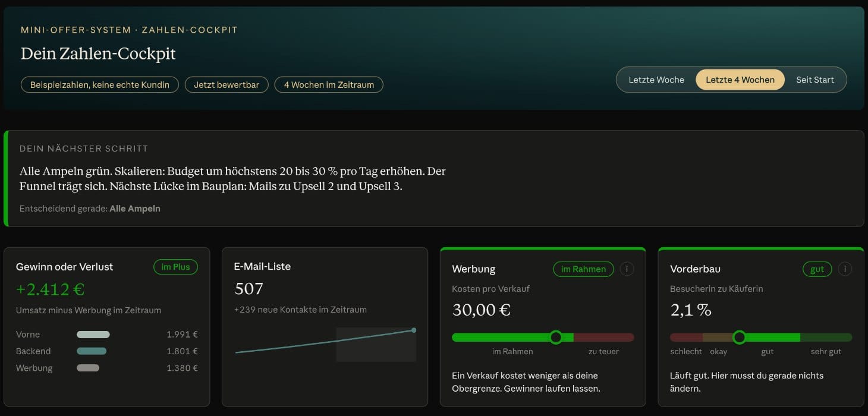Click the 'gut' badge beside the Vorderbau title
The height and width of the screenshot is (416, 868).
click(817, 269)
